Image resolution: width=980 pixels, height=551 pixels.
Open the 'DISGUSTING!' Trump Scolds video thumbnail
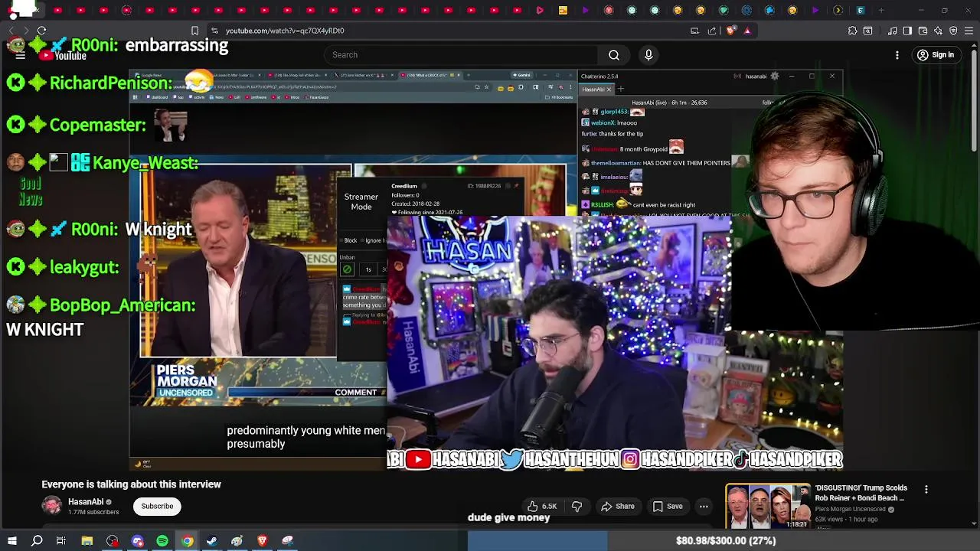click(767, 506)
